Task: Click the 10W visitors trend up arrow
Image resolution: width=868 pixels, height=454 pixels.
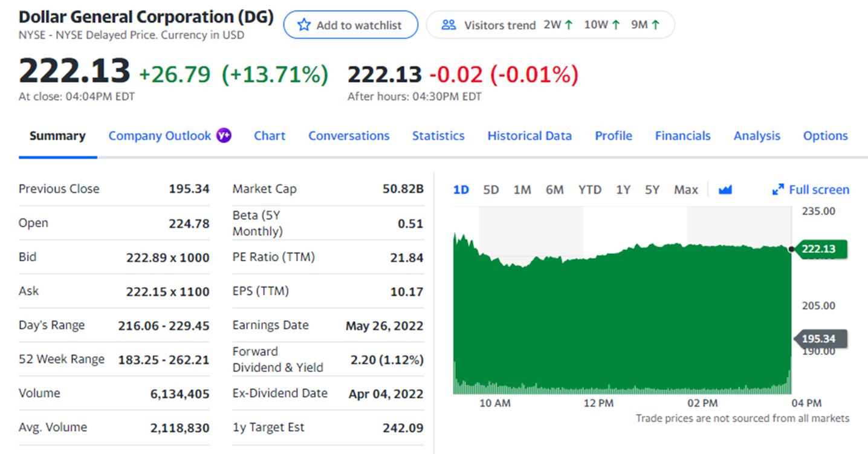Action: (x=616, y=25)
